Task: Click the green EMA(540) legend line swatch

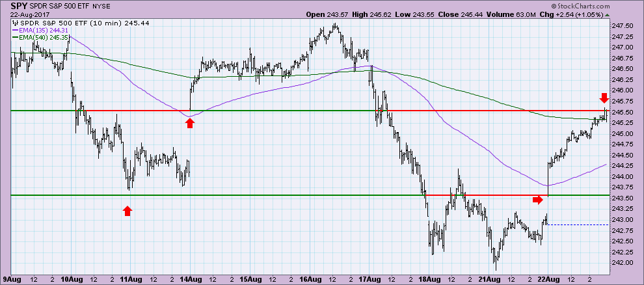Action: click(16, 37)
